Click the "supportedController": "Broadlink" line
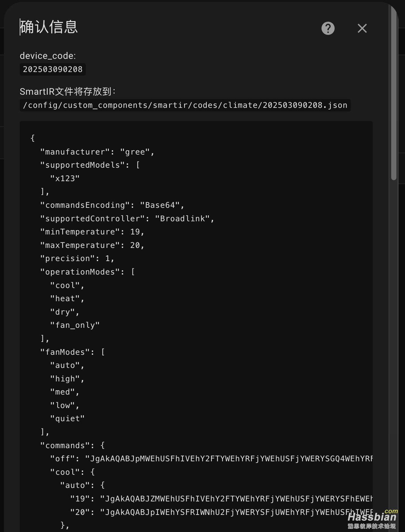Image resolution: width=405 pixels, height=532 pixels. coord(127,219)
